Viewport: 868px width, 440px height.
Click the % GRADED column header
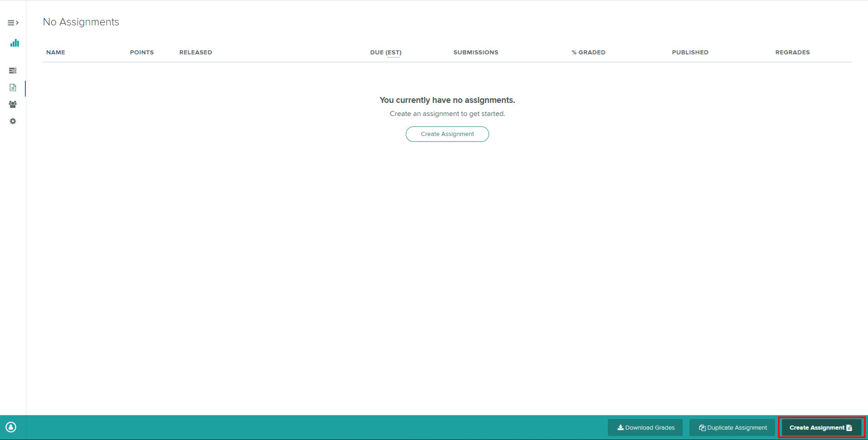pos(589,53)
